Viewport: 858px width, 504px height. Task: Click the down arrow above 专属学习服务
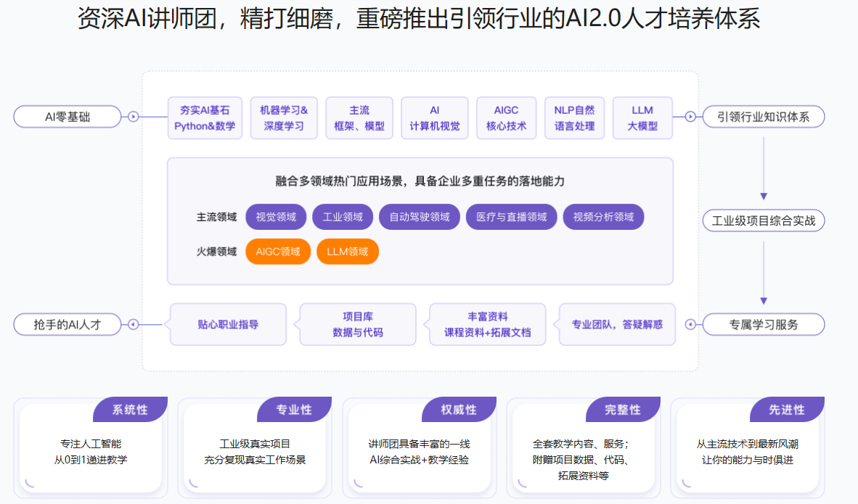[764, 299]
